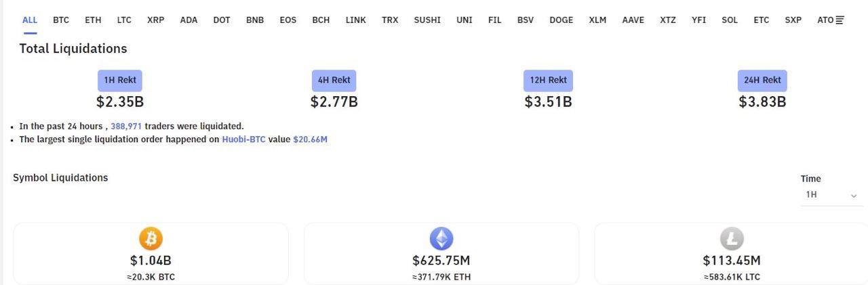Click the $20.66M liquidation value
This screenshot has height=285, width=868.
tap(311, 139)
